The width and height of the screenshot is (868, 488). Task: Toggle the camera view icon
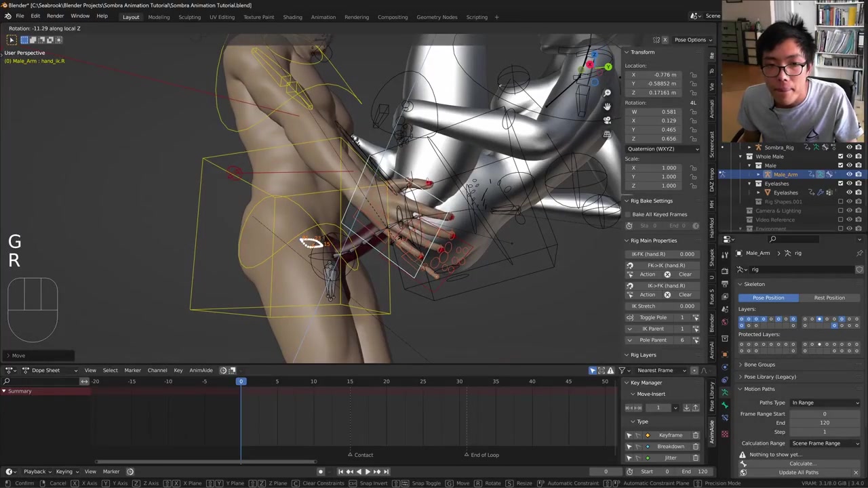click(607, 120)
